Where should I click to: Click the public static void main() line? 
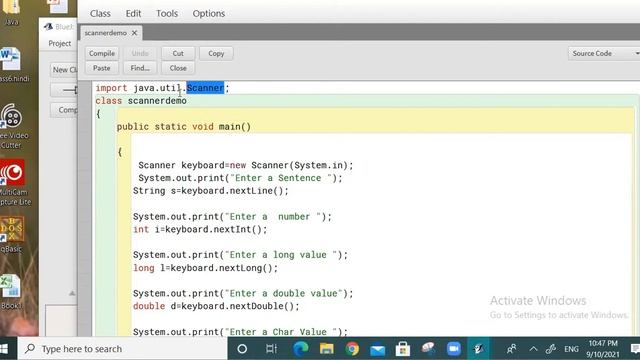click(184, 127)
